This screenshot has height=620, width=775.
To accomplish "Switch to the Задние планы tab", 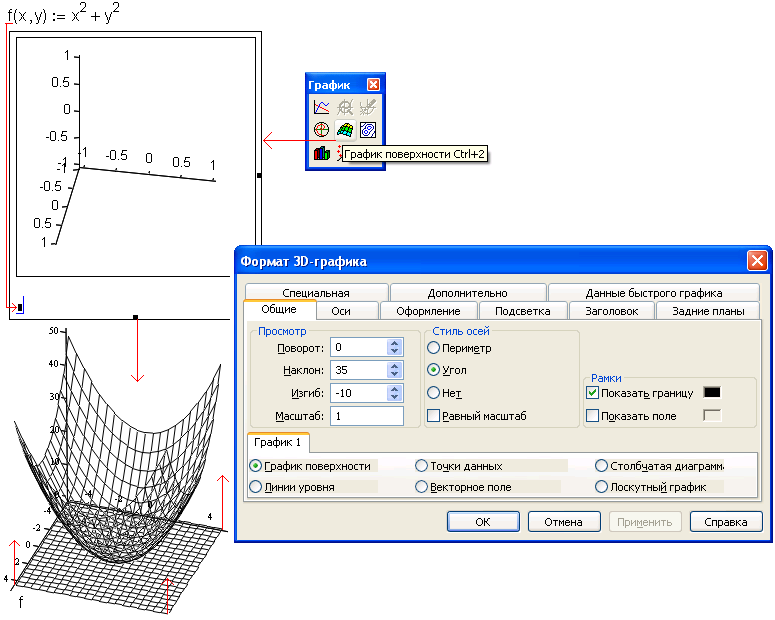I will (x=708, y=311).
